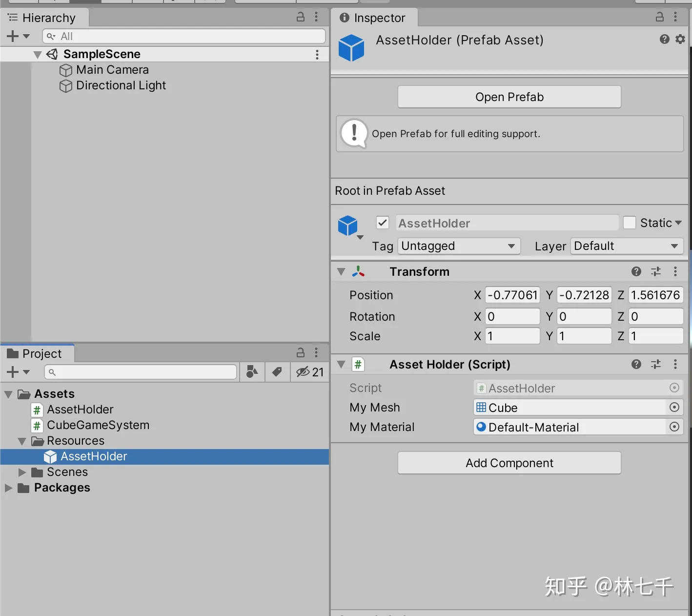The height and width of the screenshot is (616, 692).
Task: Click the Position X value field
Action: click(512, 295)
